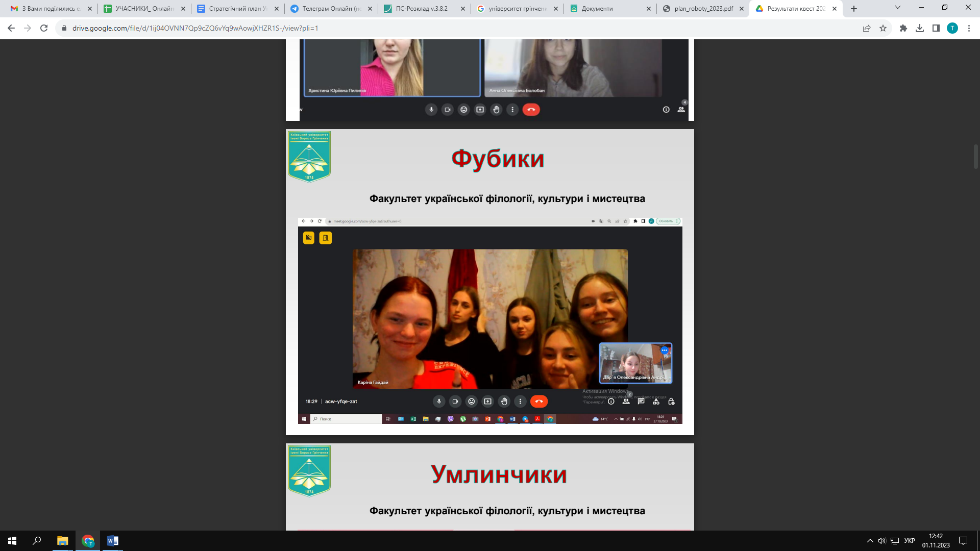The image size is (980, 551).
Task: Open the Chrome three-dot menu
Action: coord(969,28)
